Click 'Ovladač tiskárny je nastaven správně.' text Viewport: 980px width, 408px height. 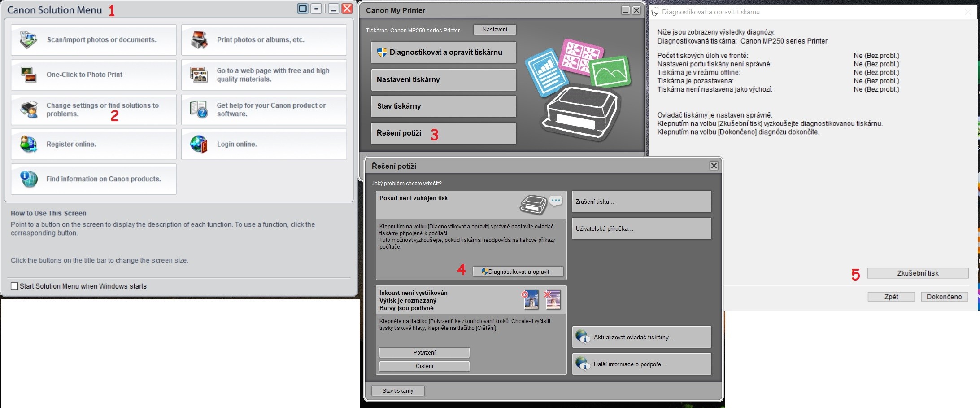click(x=714, y=115)
